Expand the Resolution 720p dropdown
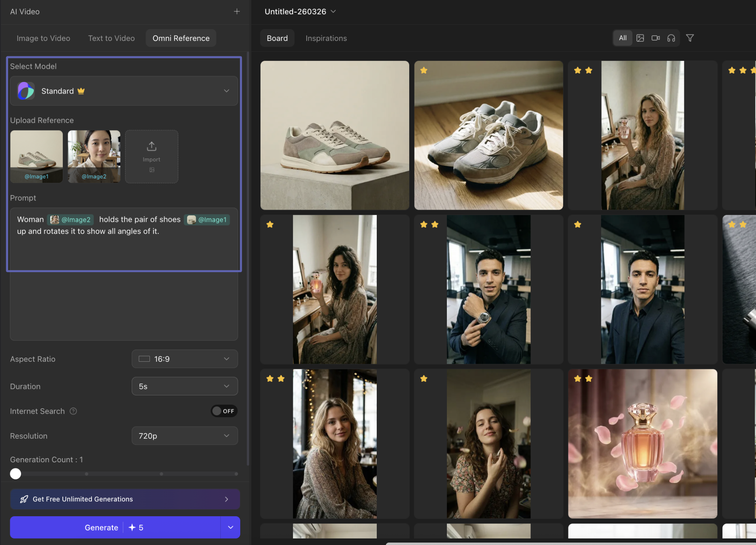Image resolution: width=756 pixels, height=545 pixels. point(184,436)
